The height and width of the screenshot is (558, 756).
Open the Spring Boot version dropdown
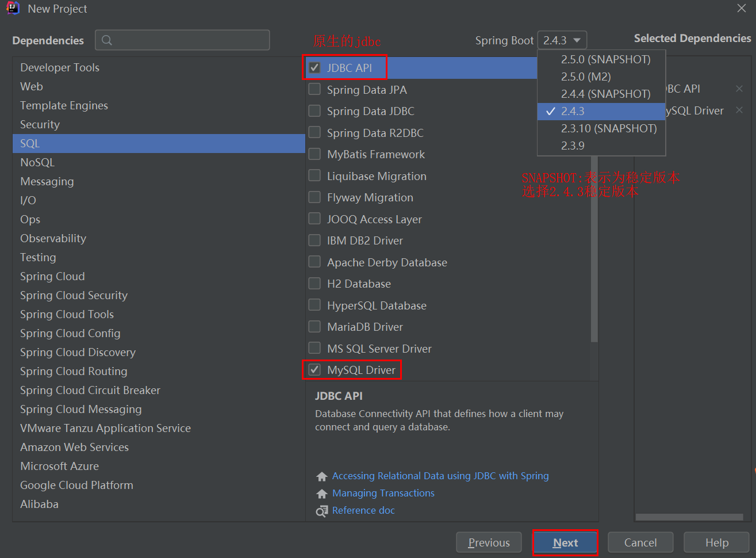coord(562,40)
